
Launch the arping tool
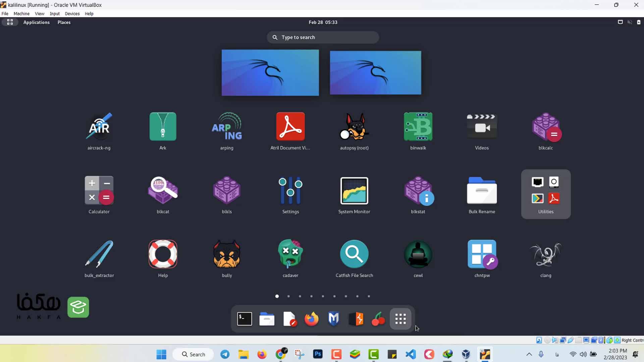pyautogui.click(x=227, y=131)
